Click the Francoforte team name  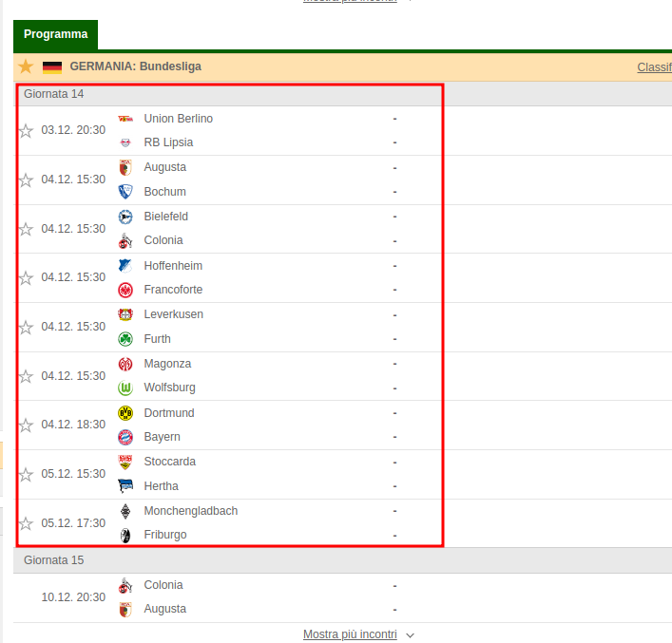[x=173, y=290]
